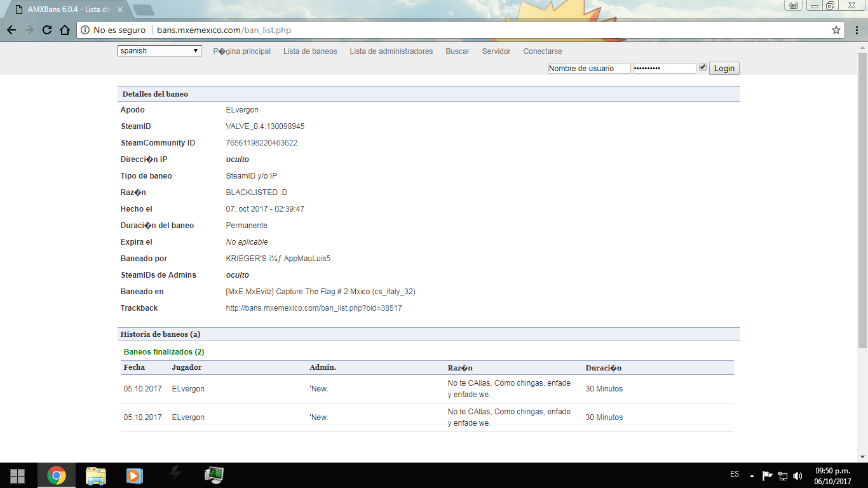
Task: Click the ES language indicator
Action: pos(735,474)
